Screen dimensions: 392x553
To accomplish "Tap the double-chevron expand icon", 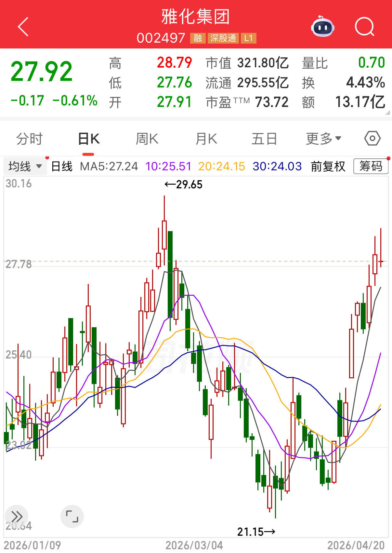I will click(x=17, y=516).
